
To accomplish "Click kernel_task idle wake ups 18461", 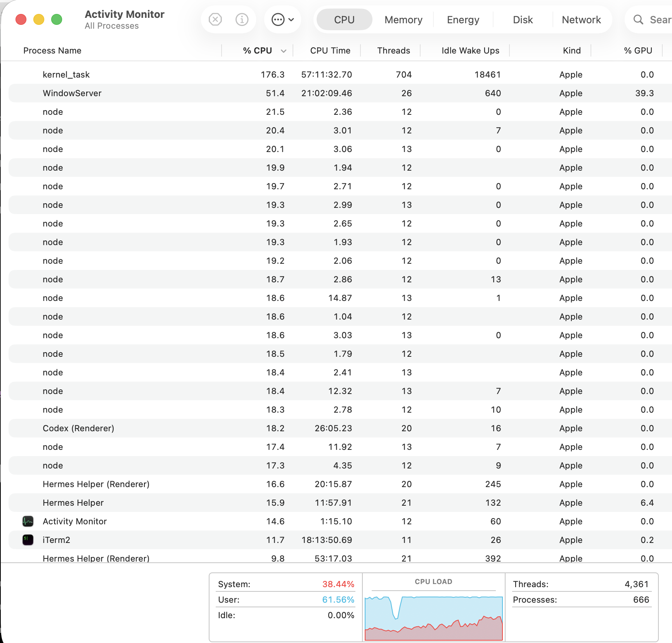I will (487, 74).
